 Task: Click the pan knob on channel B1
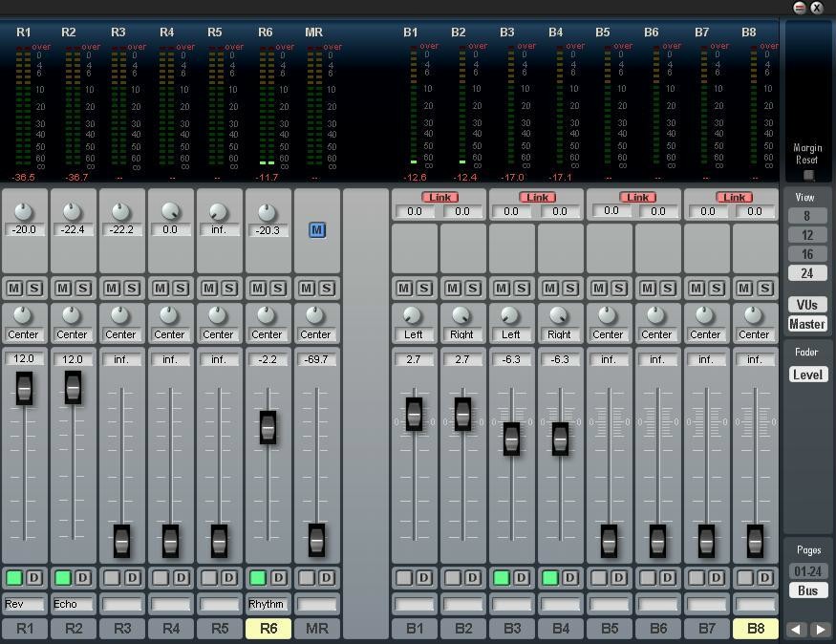413,316
